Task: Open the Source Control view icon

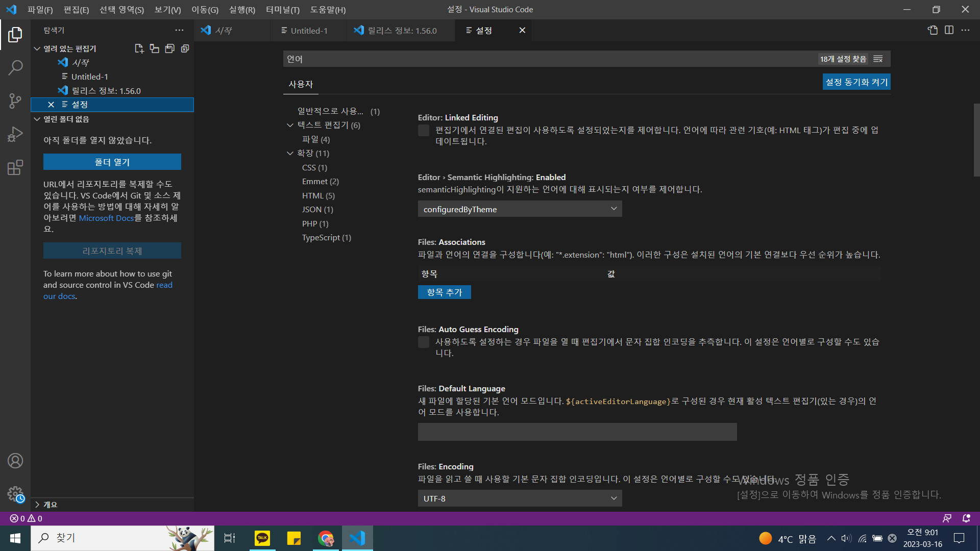Action: click(15, 101)
